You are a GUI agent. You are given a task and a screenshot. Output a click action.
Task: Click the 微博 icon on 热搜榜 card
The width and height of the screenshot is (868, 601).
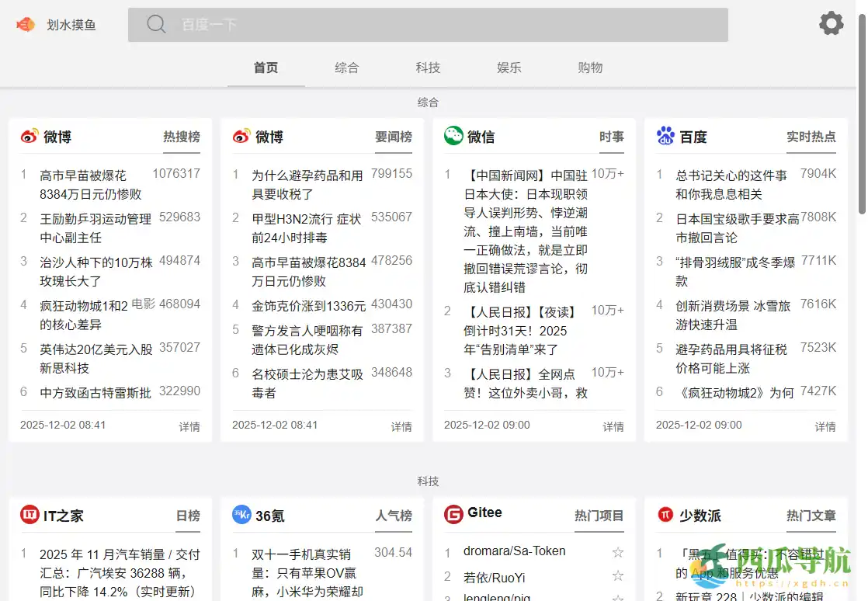[x=28, y=137]
